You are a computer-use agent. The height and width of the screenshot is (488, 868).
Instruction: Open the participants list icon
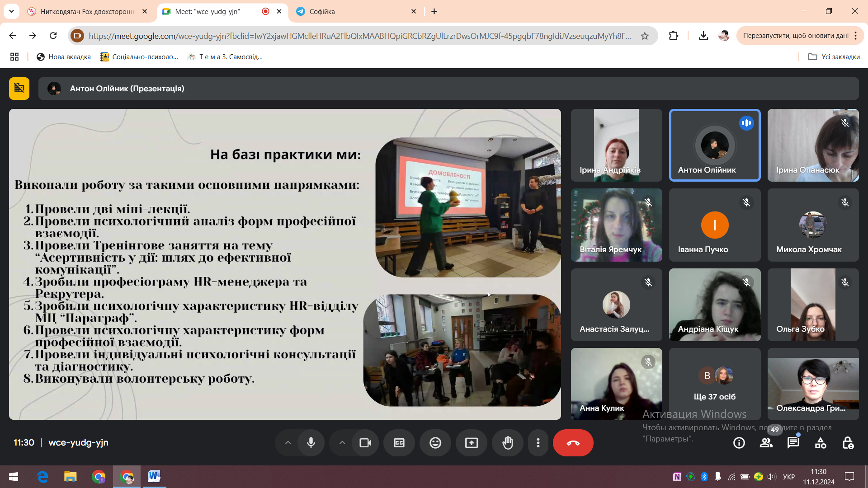pyautogui.click(x=766, y=443)
